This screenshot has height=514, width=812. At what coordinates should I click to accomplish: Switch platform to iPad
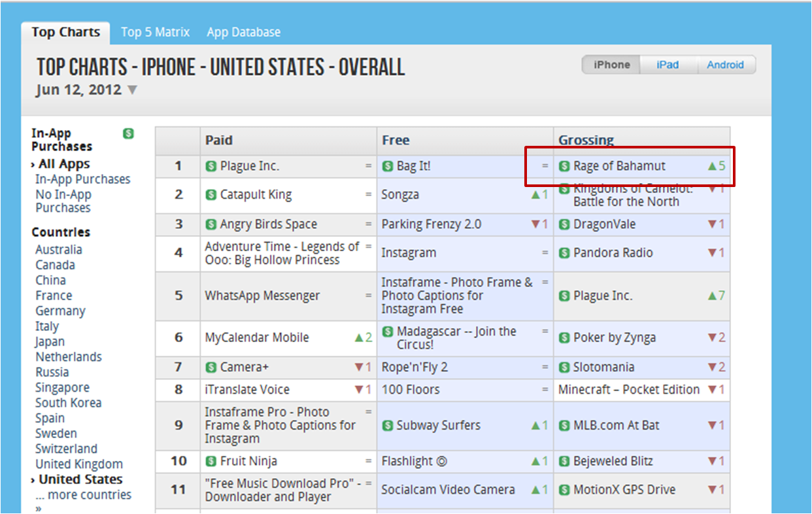[668, 65]
